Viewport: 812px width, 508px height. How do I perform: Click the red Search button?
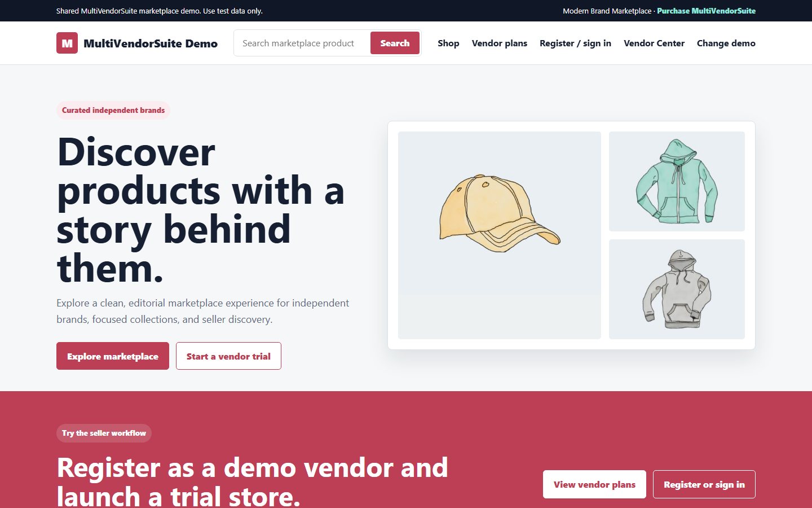(x=395, y=43)
